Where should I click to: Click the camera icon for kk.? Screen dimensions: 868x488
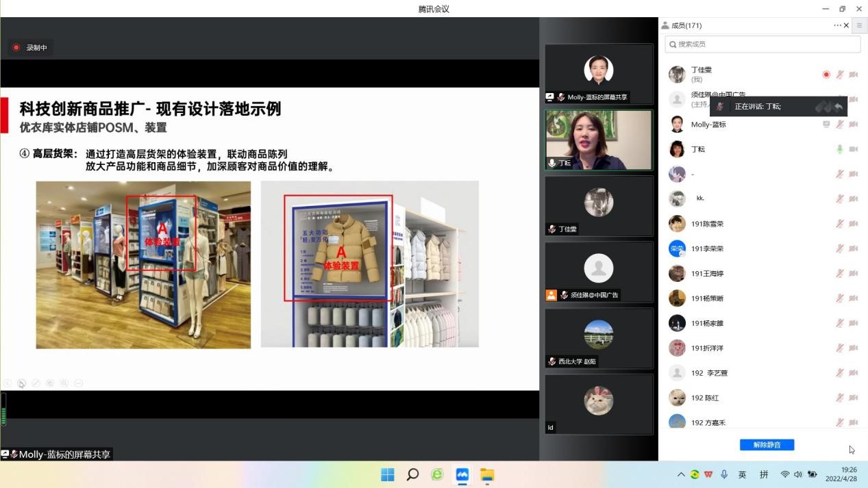pos(854,198)
